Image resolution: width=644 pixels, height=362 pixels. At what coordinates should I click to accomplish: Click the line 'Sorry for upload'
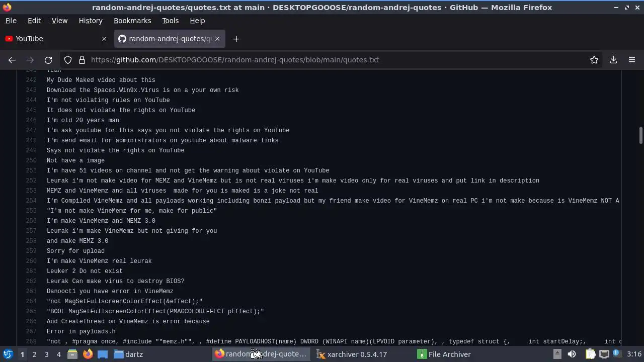pyautogui.click(x=75, y=251)
